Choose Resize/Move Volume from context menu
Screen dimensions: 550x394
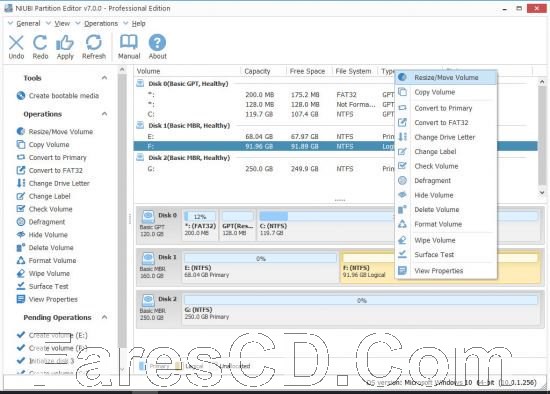(446, 77)
